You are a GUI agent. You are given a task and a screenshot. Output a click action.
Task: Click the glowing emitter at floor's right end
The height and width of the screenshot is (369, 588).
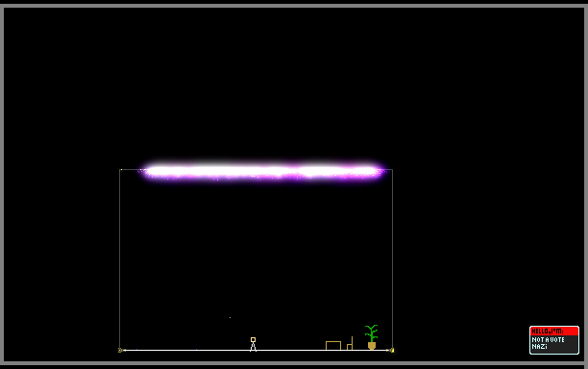(391, 350)
